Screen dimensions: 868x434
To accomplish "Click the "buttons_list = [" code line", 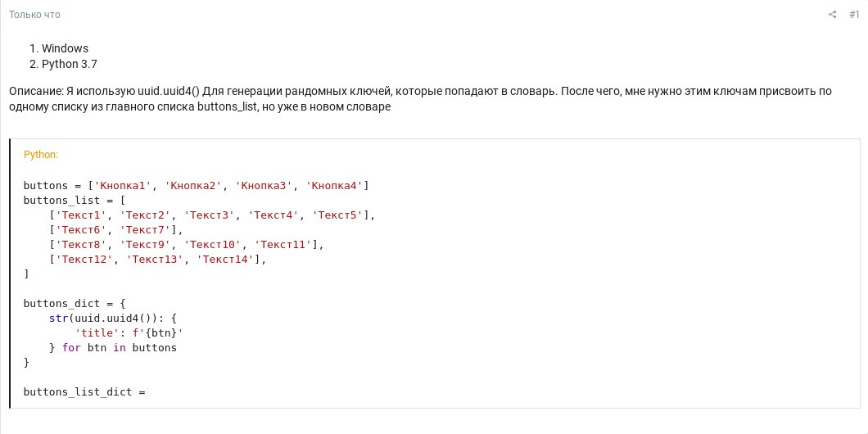I will coord(75,201).
